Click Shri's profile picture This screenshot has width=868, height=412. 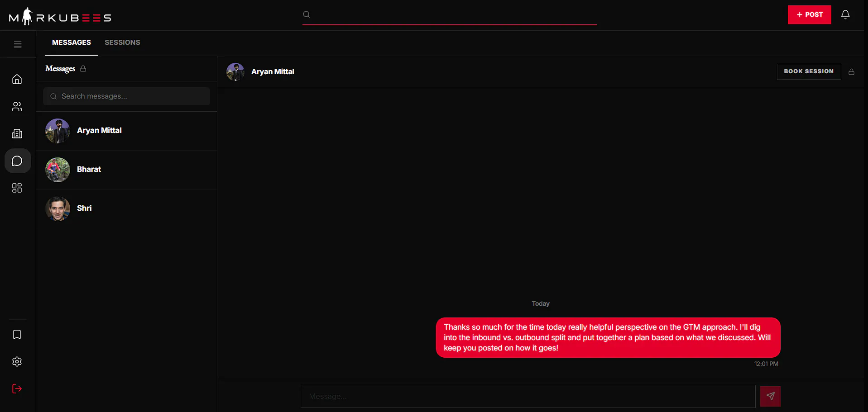pyautogui.click(x=58, y=208)
